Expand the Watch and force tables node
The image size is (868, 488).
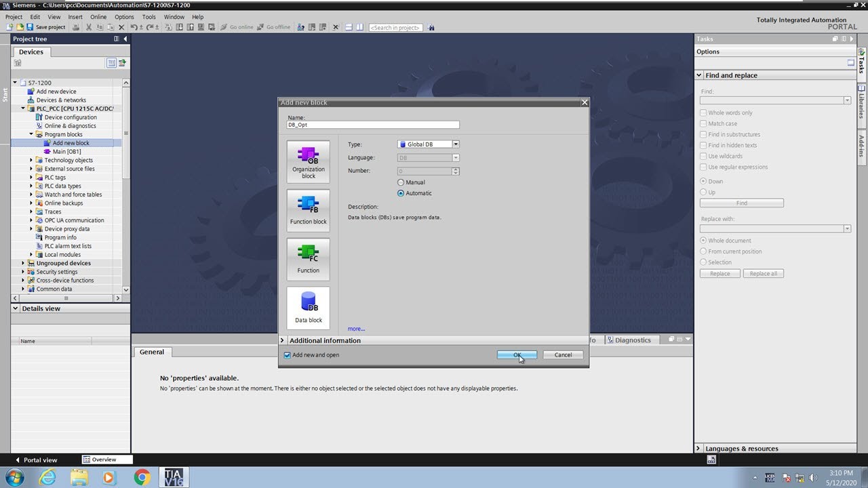pyautogui.click(x=31, y=195)
